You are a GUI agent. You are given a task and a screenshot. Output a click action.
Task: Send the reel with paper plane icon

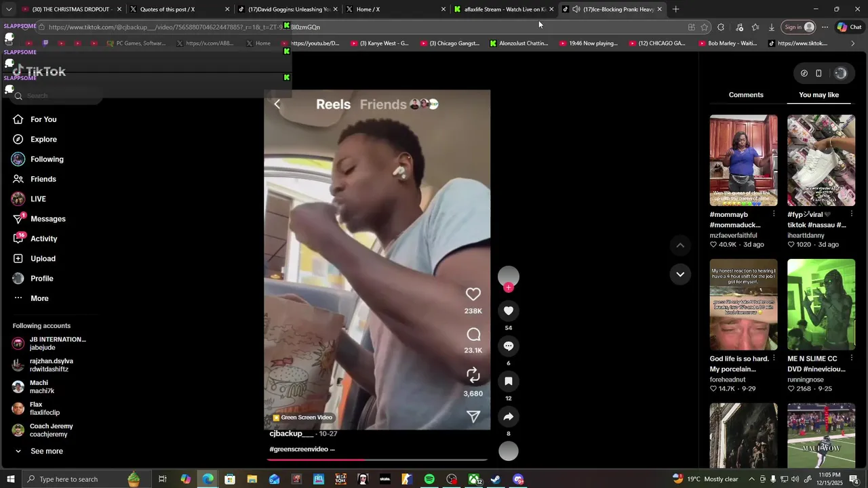(x=473, y=416)
